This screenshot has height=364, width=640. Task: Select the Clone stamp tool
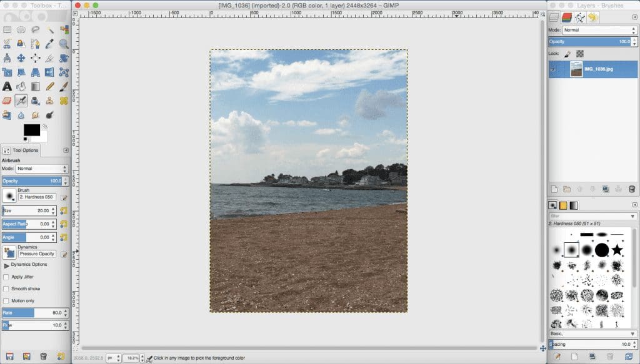pyautogui.click(x=50, y=101)
